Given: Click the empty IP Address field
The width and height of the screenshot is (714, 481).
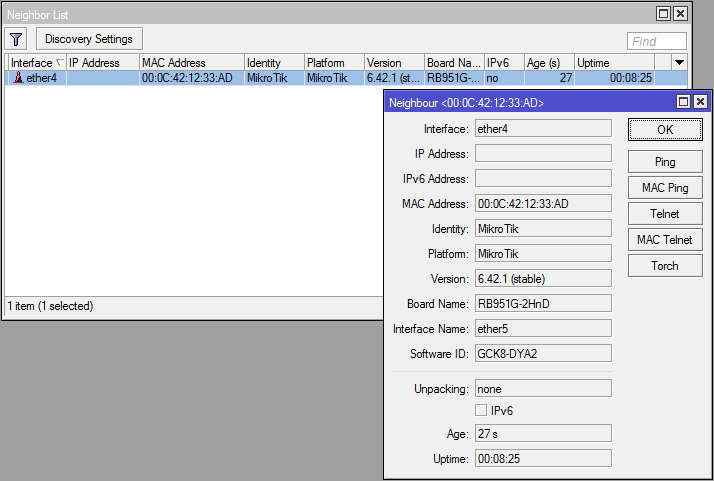Looking at the screenshot, I should (x=543, y=154).
